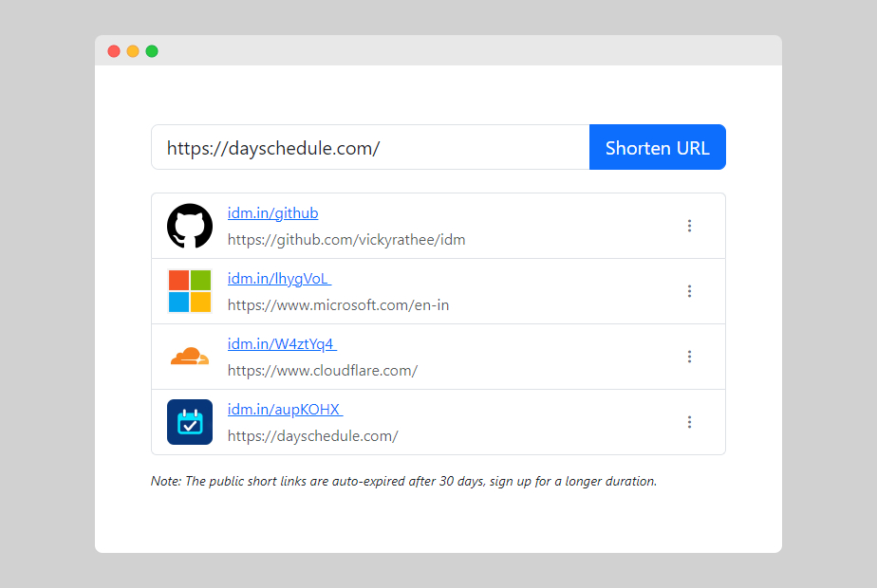Click the GitHub logo icon
877x588 pixels.
pyautogui.click(x=189, y=226)
